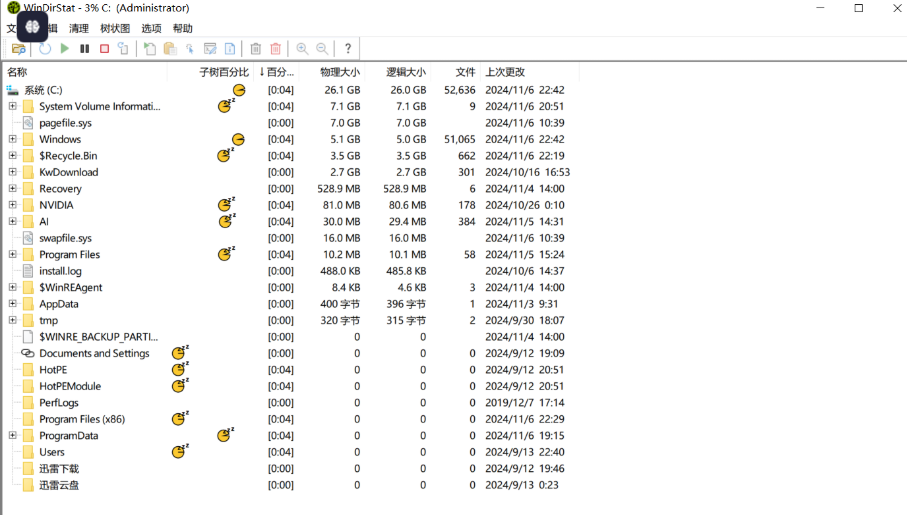Click the sleeping pacman icon in NVIDIA row

(x=226, y=204)
